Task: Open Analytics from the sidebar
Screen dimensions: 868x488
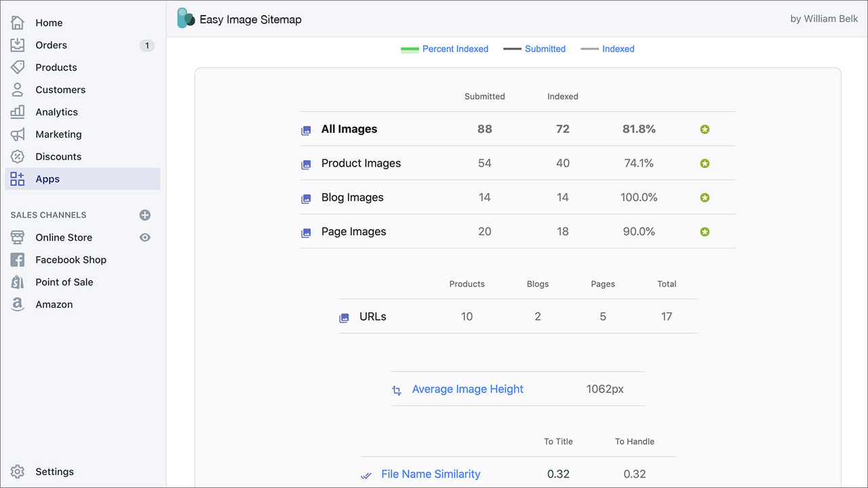Action: pyautogui.click(x=56, y=112)
